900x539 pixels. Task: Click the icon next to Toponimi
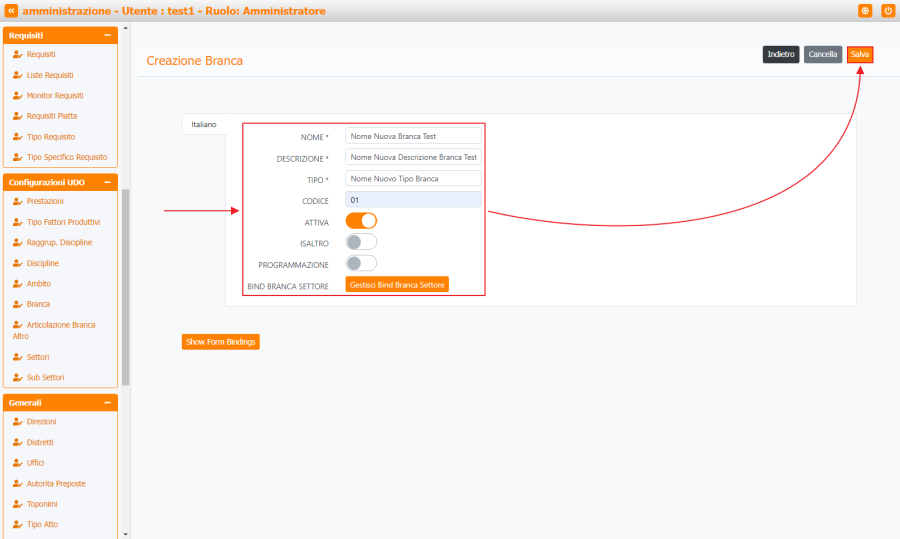[x=17, y=504]
